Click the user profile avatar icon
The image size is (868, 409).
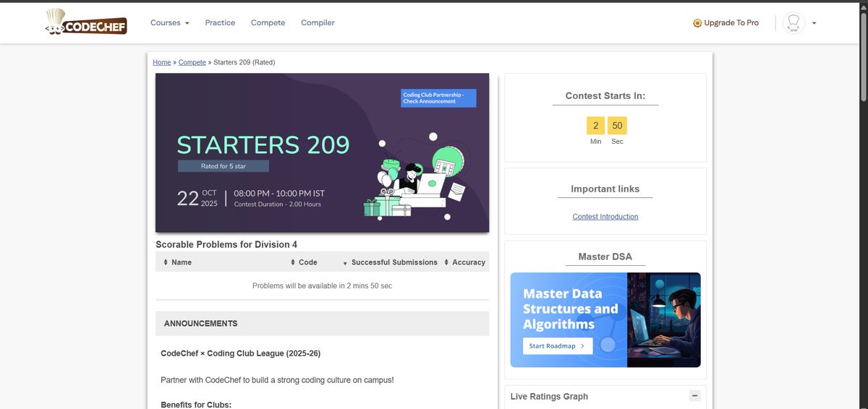click(x=793, y=23)
